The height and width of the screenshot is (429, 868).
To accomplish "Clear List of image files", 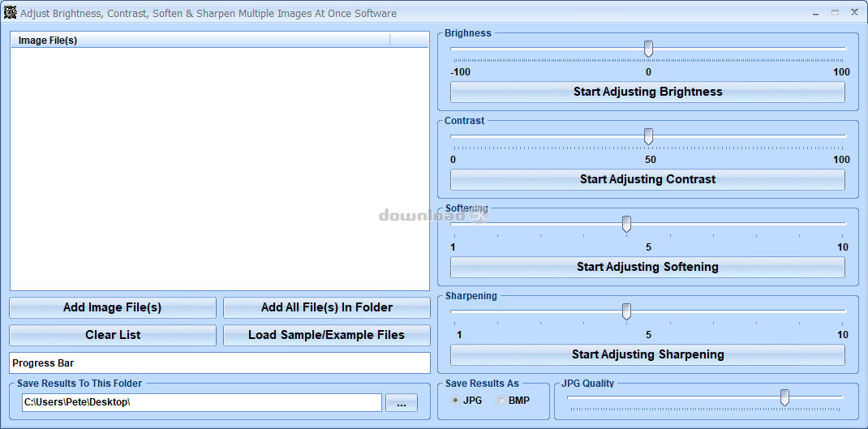I will coord(113,335).
